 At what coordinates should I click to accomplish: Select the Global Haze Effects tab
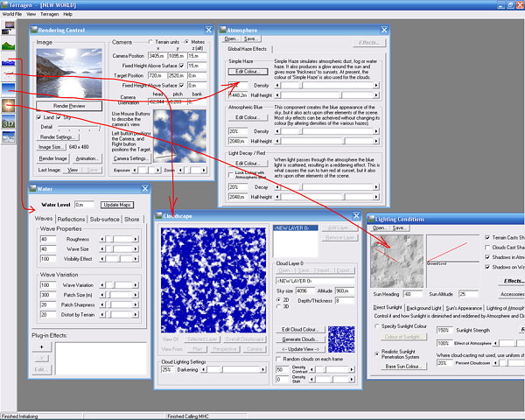[247, 49]
